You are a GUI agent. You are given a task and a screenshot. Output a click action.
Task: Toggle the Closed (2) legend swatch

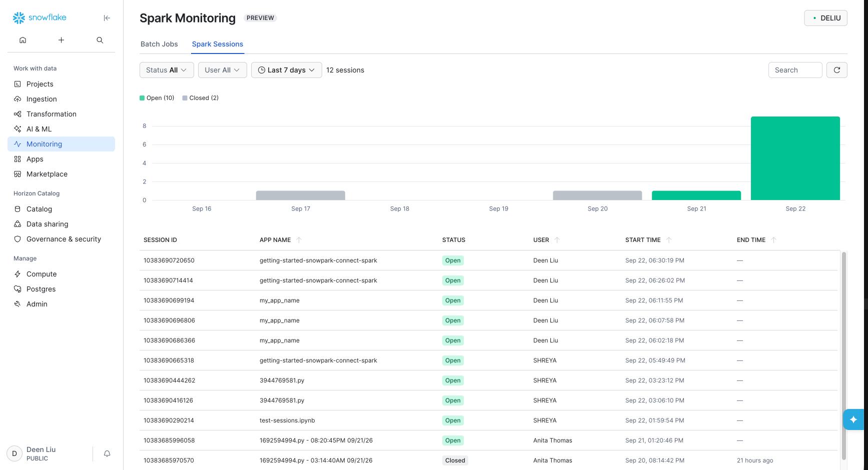click(185, 98)
